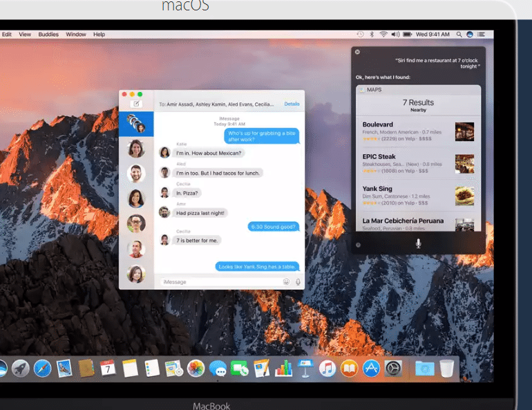The width and height of the screenshot is (532, 410).
Task: Open iBooks orange book icon in Dock
Action: [x=349, y=369]
